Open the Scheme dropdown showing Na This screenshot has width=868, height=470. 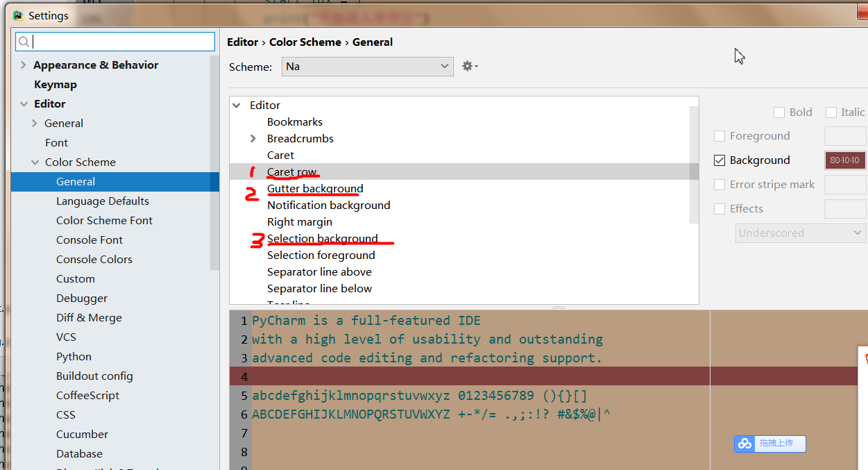pos(368,67)
